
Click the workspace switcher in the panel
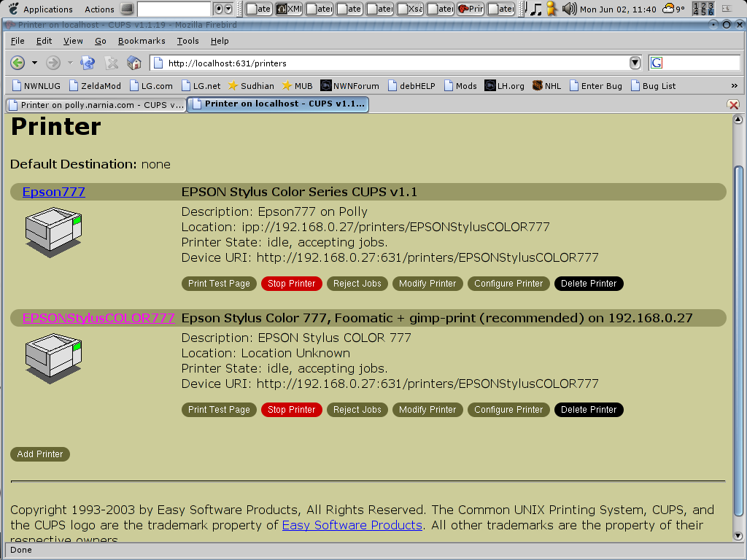coord(703,9)
